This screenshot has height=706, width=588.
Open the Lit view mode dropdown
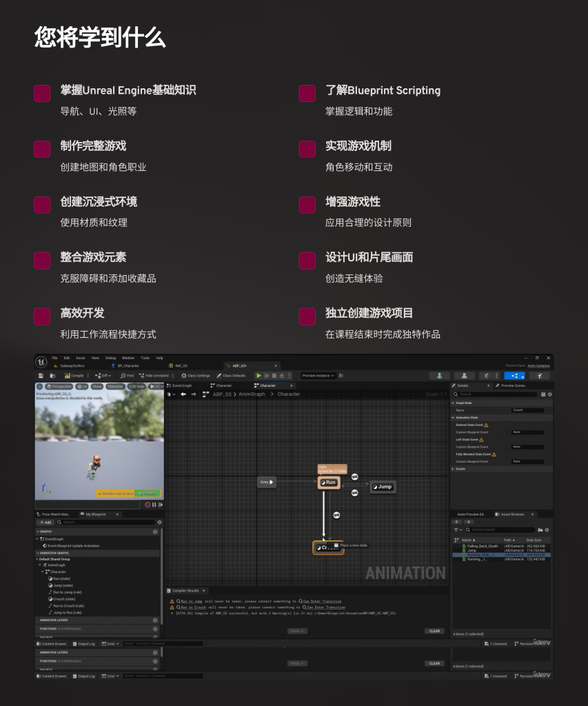pos(82,386)
